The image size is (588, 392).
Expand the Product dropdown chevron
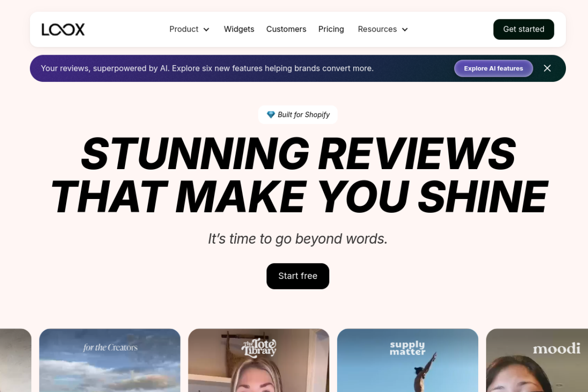[x=206, y=29]
